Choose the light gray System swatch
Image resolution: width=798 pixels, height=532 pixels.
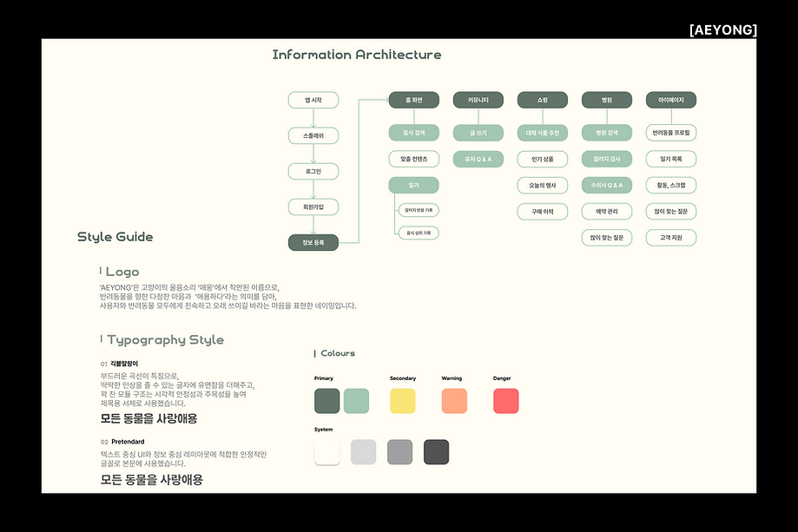(x=363, y=452)
